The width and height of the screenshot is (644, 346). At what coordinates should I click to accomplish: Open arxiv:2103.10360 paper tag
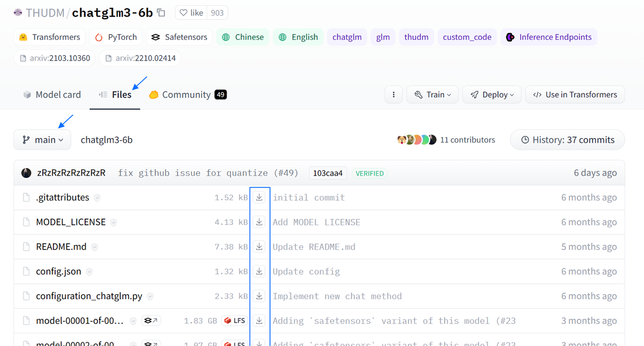tap(55, 58)
